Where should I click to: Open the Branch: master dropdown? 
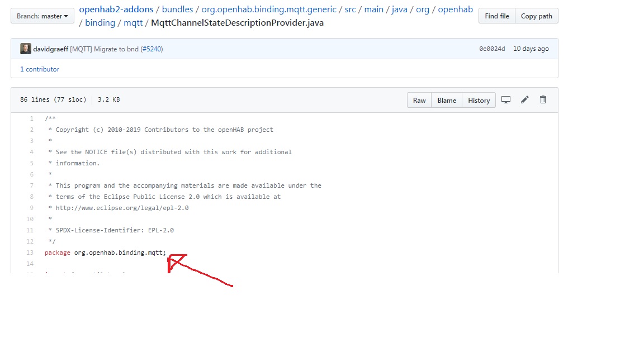tap(42, 16)
